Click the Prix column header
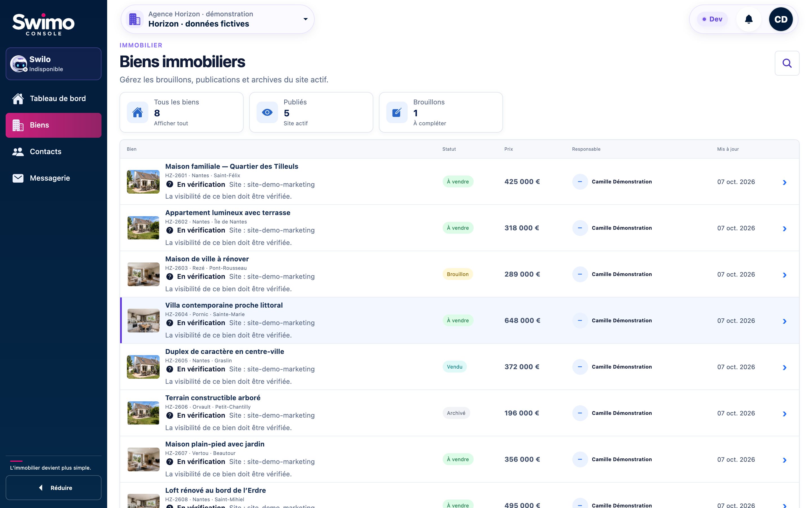 [508, 149]
